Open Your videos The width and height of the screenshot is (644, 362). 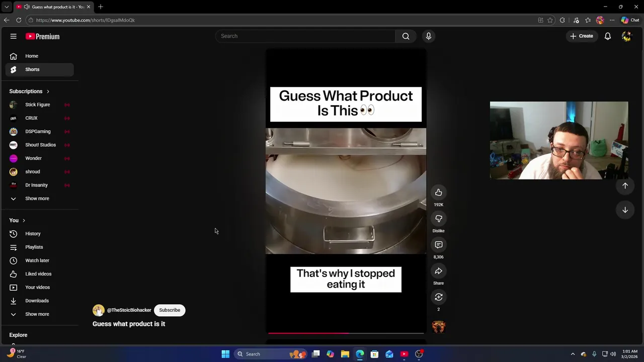tap(40, 287)
